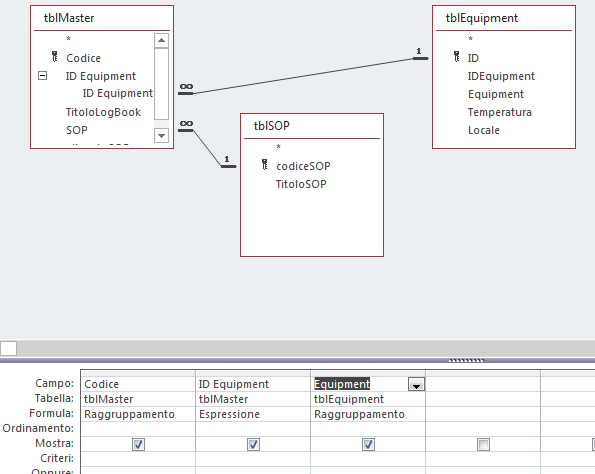Uncheck Mostra for the ID Equipment column

(253, 444)
